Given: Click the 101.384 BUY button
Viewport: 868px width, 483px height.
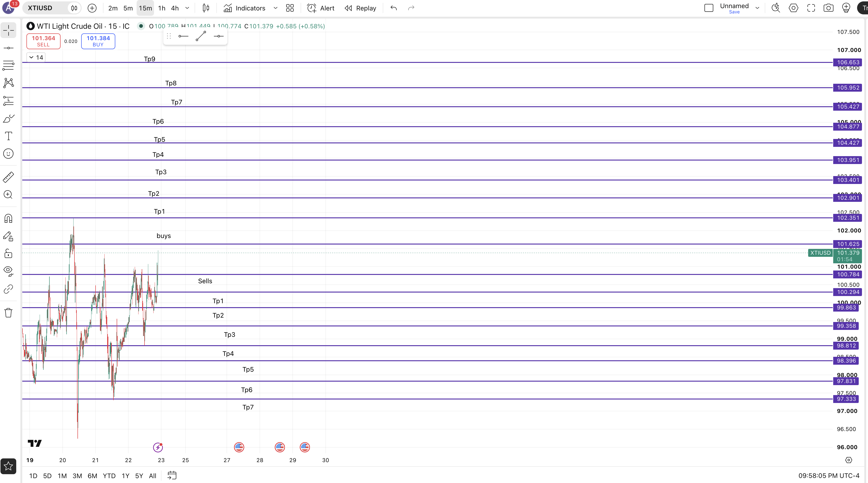Looking at the screenshot, I should 98,41.
